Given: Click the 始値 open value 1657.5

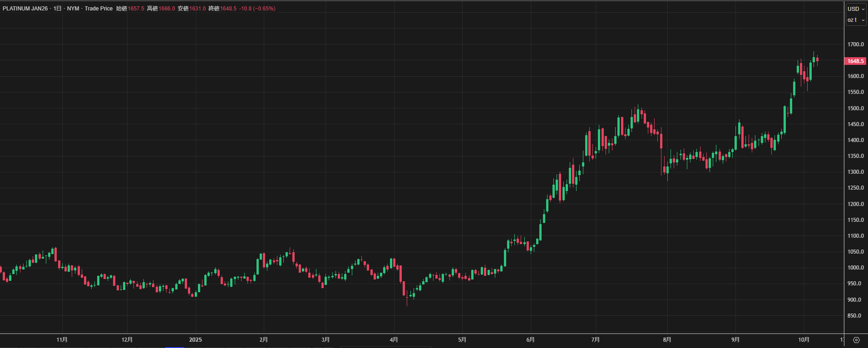Looking at the screenshot, I should click(x=136, y=9).
